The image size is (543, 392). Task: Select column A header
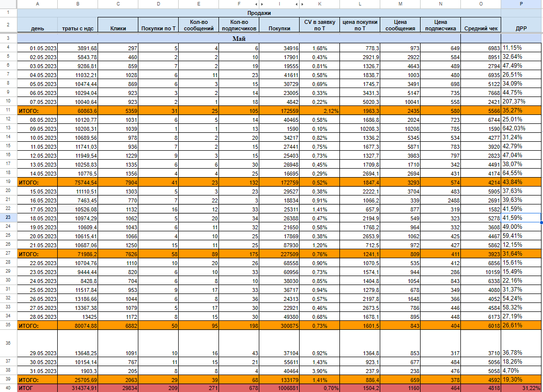[37, 4]
